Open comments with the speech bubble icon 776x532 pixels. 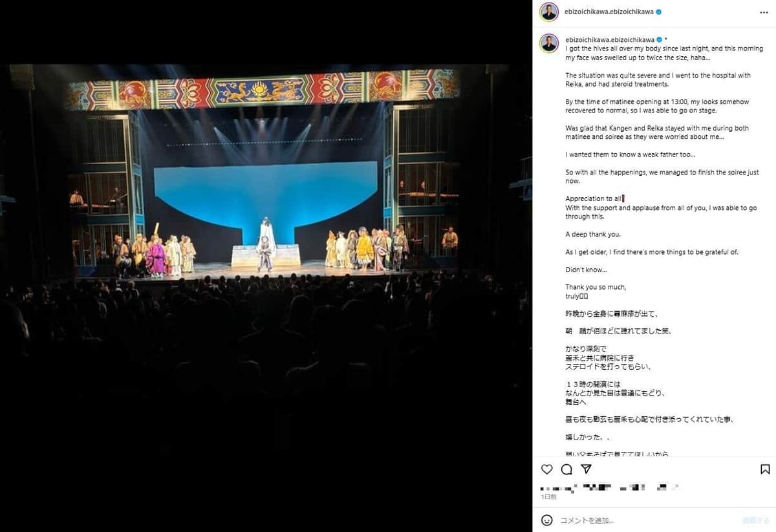[566, 469]
